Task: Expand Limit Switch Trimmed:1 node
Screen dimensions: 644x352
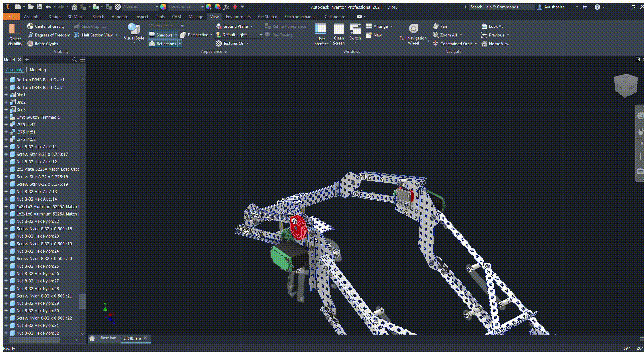Action: (6, 117)
